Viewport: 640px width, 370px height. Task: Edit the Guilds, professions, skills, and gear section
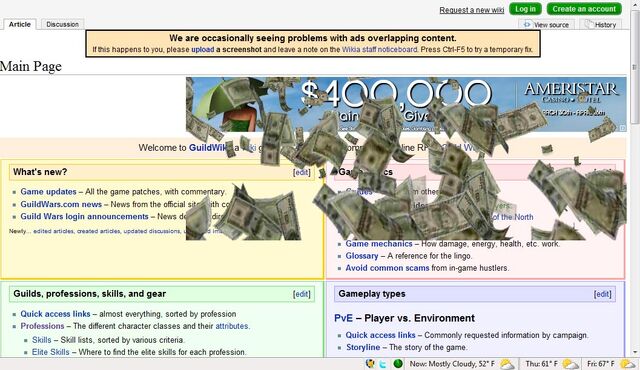[x=302, y=294]
